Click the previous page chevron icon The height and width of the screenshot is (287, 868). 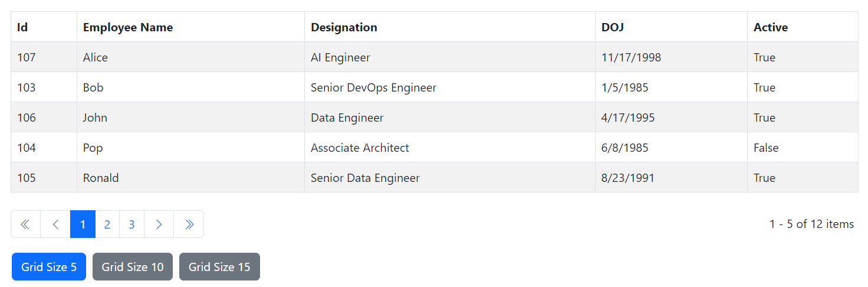[x=55, y=224]
